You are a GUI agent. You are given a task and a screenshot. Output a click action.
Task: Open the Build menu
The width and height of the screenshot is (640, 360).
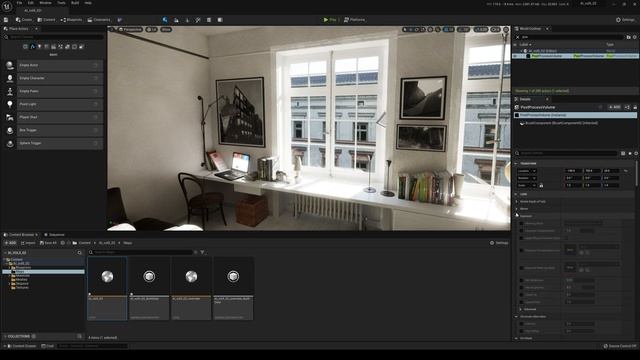tap(75, 3)
